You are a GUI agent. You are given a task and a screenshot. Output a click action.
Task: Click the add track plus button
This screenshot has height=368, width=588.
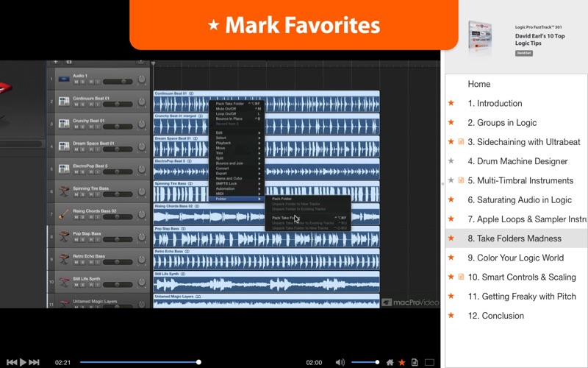pos(56,62)
